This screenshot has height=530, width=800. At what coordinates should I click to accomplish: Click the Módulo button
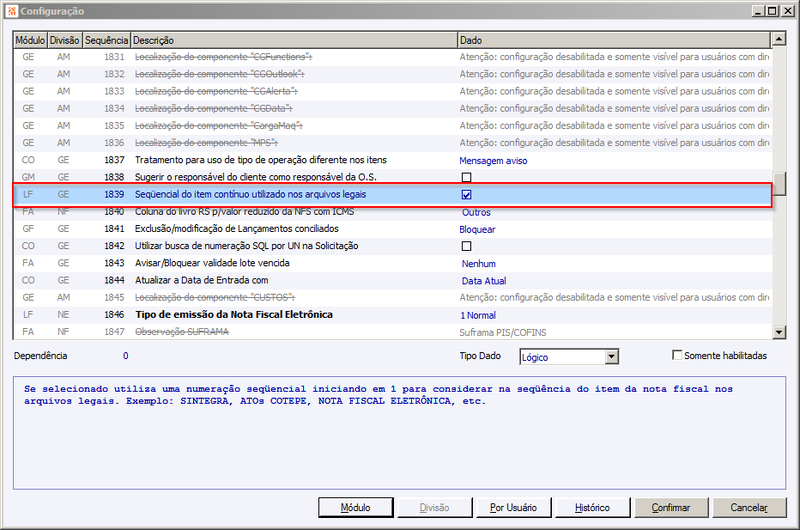(x=356, y=508)
